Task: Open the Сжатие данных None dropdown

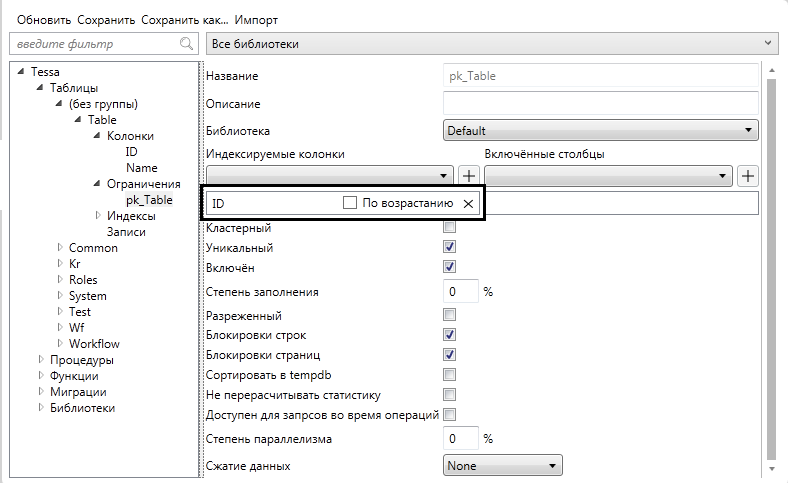Action: point(503,465)
